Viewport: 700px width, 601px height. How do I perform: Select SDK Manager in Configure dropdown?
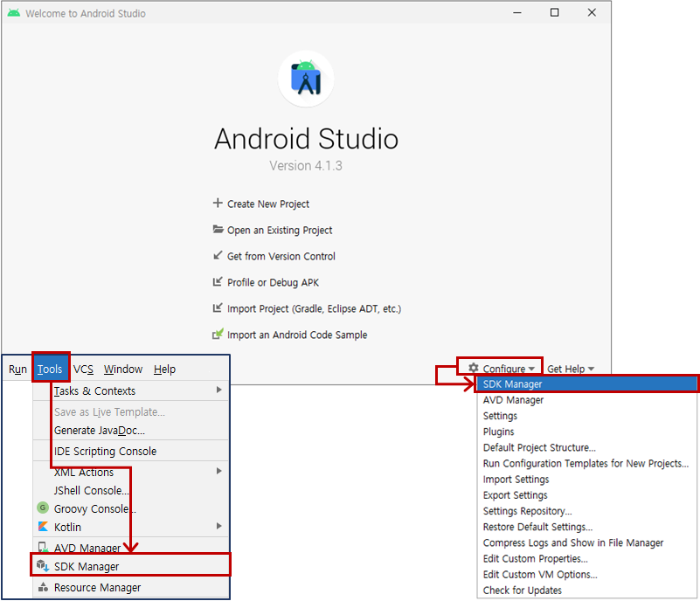tap(586, 383)
